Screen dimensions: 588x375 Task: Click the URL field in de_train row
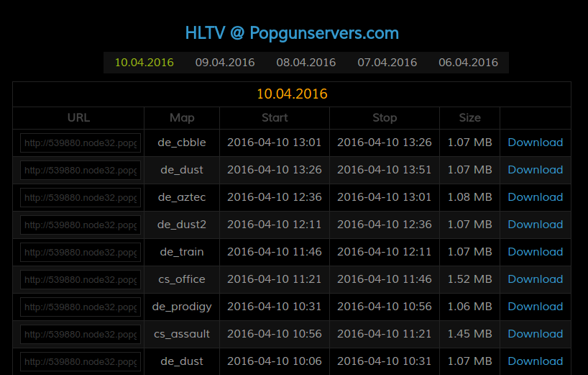(81, 253)
